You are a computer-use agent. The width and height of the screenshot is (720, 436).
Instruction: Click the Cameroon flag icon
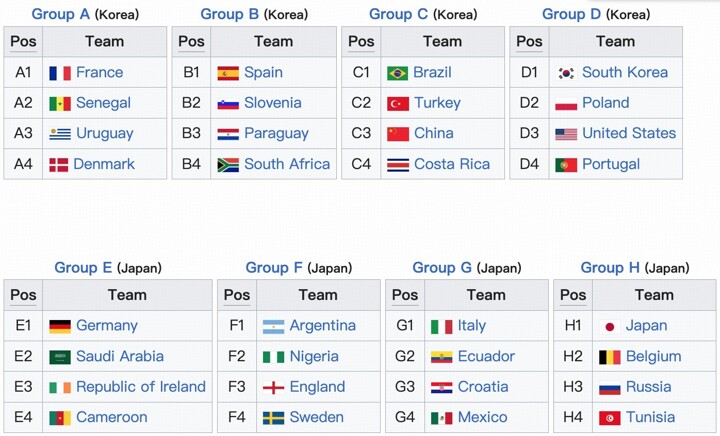[59, 418]
